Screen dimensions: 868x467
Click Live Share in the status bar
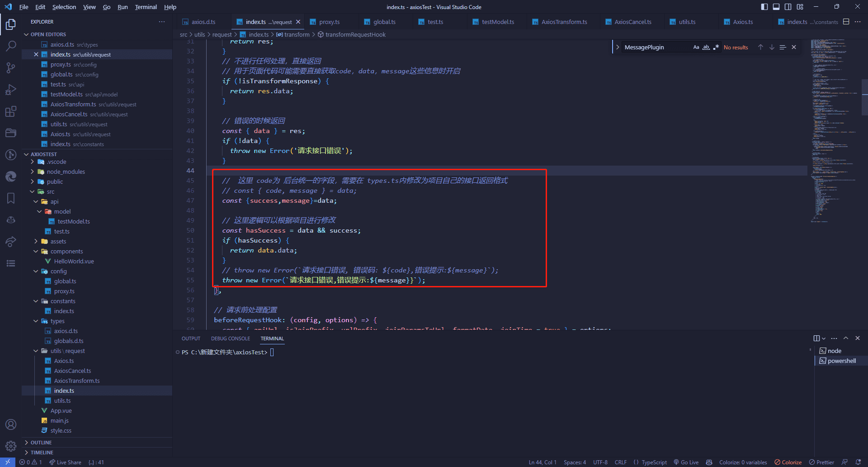[65, 462]
